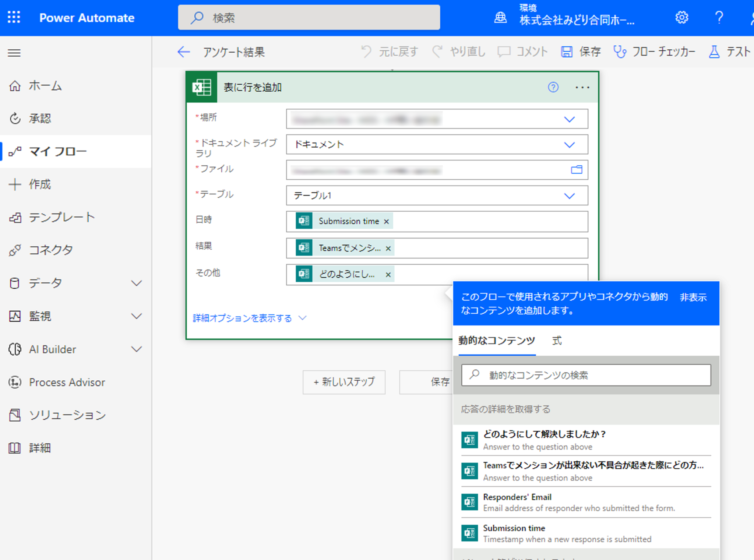Switch to the 式 tab
The width and height of the screenshot is (754, 560).
556,341
